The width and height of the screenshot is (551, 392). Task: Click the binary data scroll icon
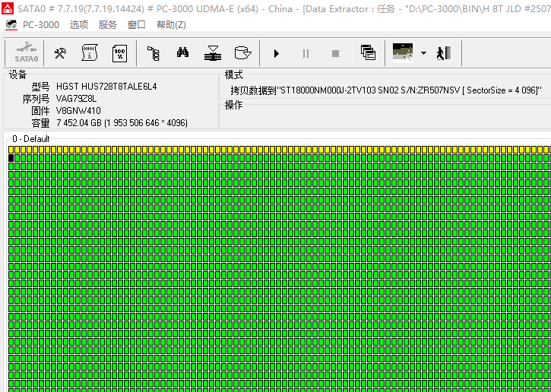click(90, 53)
